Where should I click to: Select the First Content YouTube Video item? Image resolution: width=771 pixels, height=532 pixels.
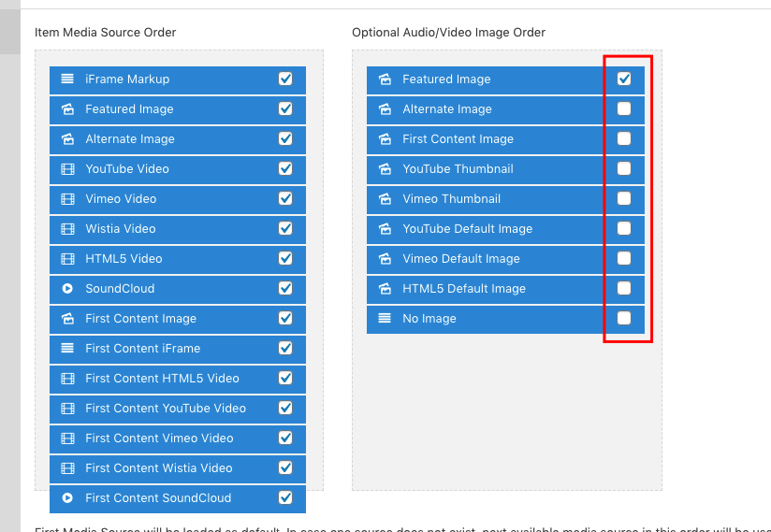178,409
